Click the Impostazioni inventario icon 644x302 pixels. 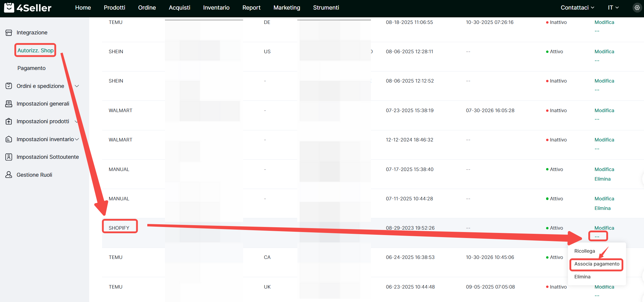point(9,139)
